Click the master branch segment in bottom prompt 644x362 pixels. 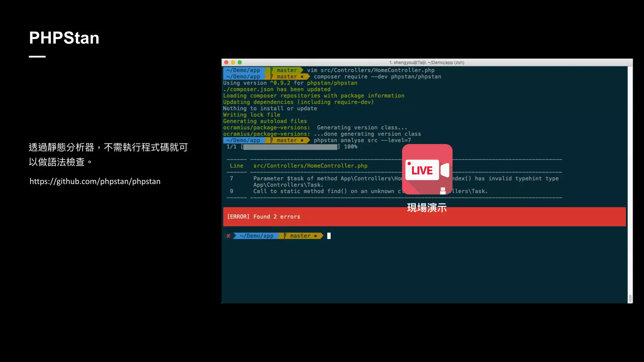point(301,236)
